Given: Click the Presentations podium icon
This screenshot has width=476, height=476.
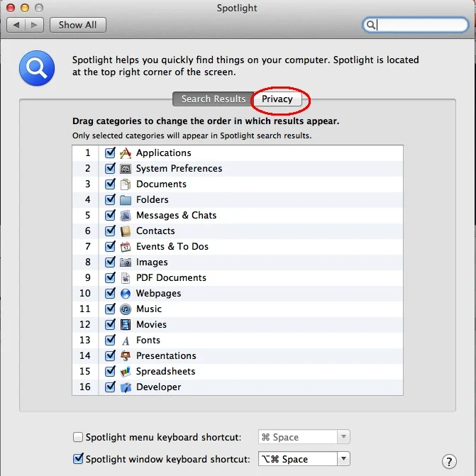Looking at the screenshot, I should [126, 356].
